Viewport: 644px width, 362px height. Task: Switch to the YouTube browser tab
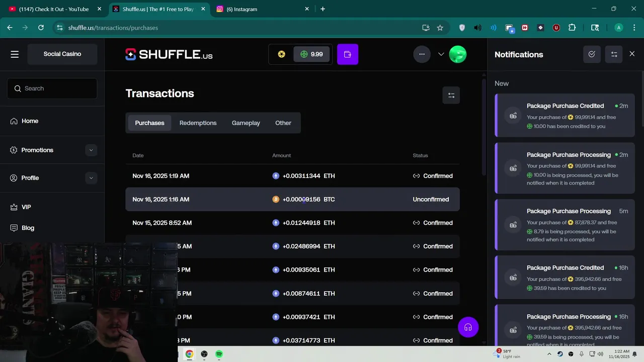click(x=55, y=9)
